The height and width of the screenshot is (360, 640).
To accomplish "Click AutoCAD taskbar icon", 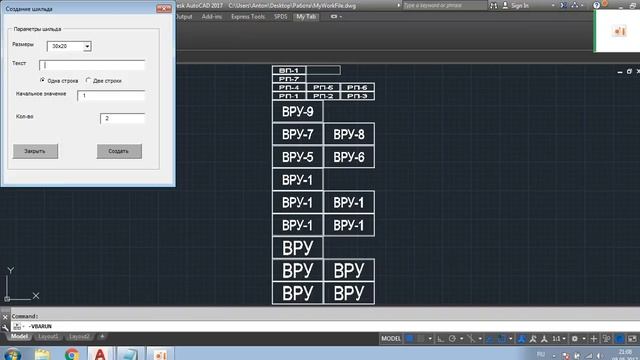I will point(100,353).
